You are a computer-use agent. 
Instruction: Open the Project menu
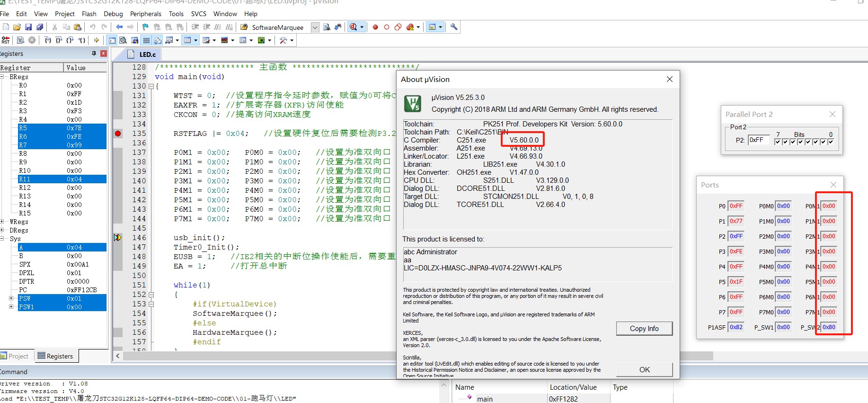click(65, 14)
